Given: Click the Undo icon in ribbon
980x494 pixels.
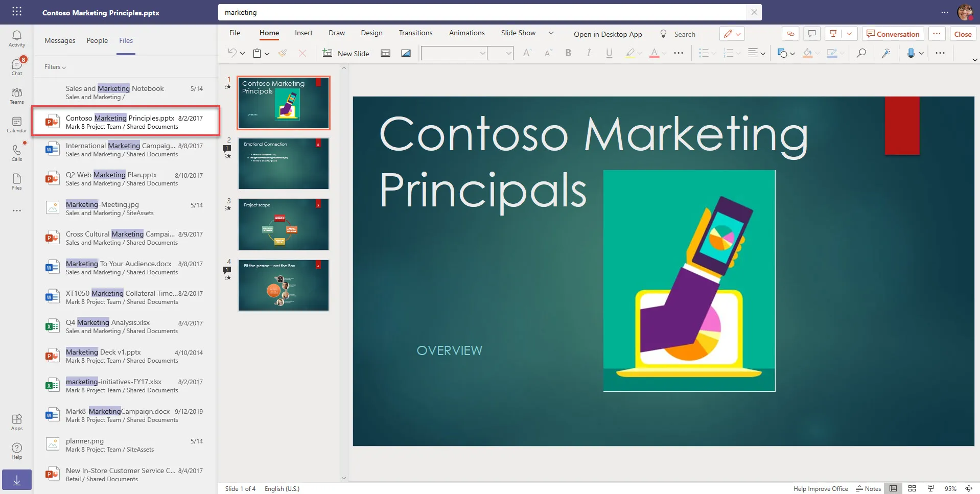Looking at the screenshot, I should coord(232,53).
